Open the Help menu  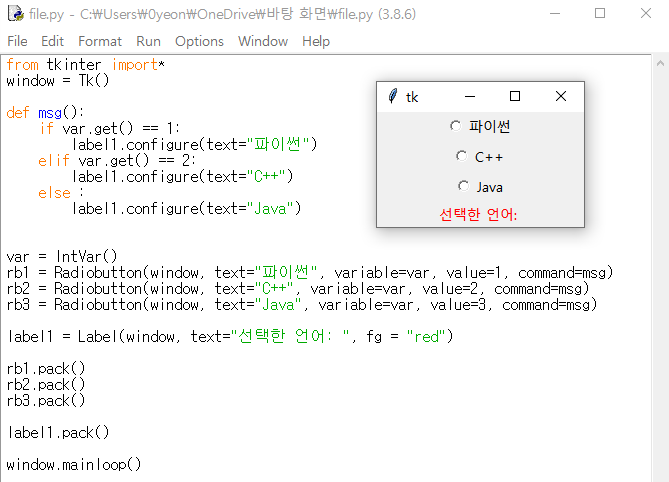pos(316,41)
